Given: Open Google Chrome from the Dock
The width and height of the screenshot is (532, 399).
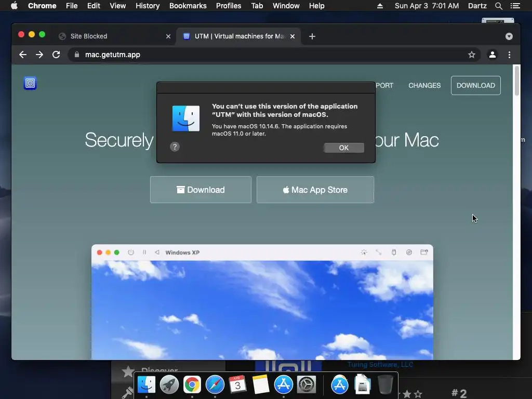Looking at the screenshot, I should coord(192,385).
